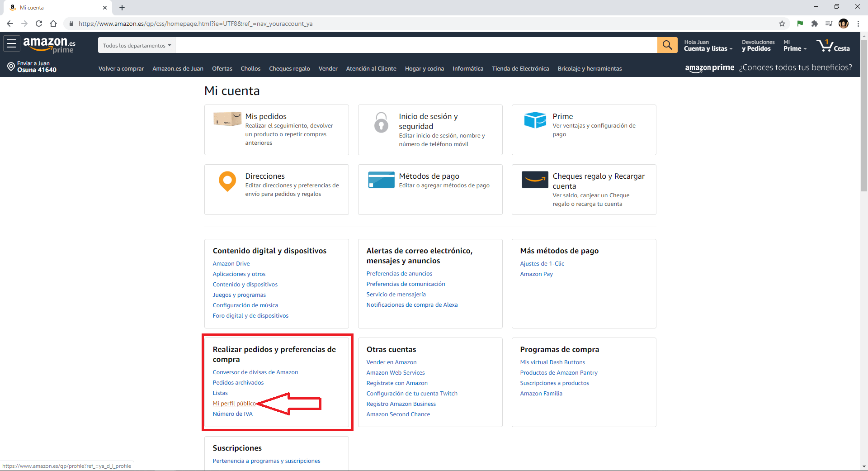Click the blue credit card icon

pyautogui.click(x=381, y=180)
